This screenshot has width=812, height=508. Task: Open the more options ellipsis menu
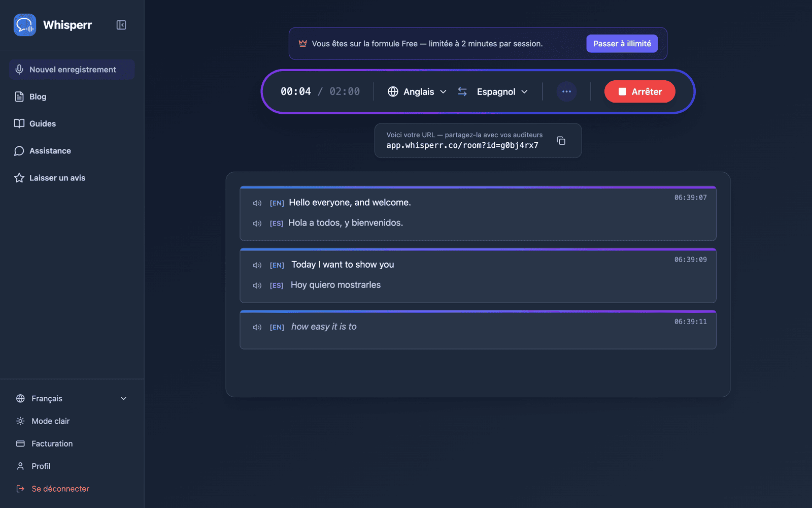(x=566, y=91)
